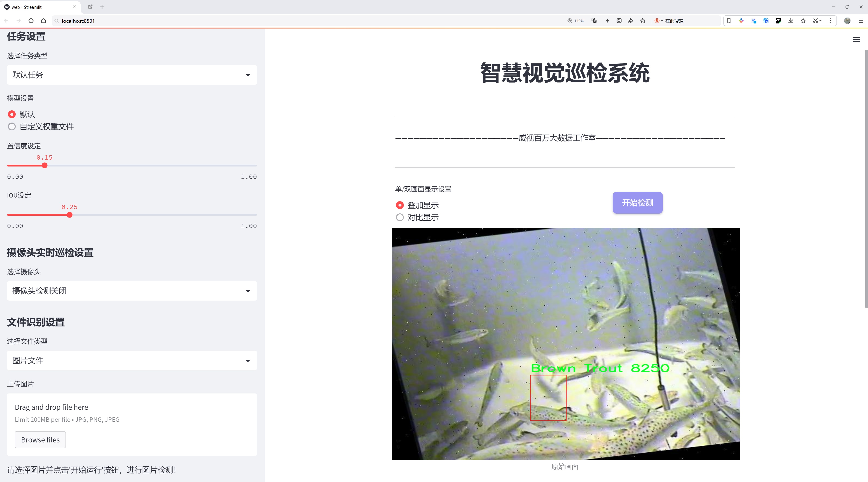
Task: Click the confidence slider handle at 0.15
Action: pyautogui.click(x=45, y=166)
